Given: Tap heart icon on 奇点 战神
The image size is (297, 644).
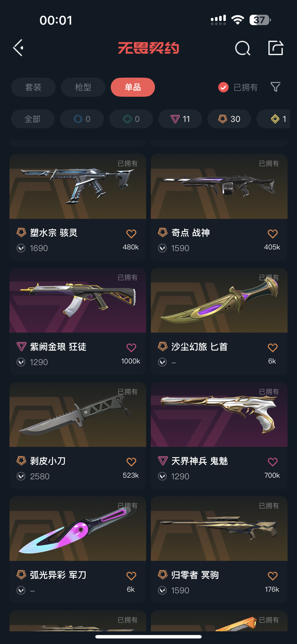Looking at the screenshot, I should click(x=273, y=234).
